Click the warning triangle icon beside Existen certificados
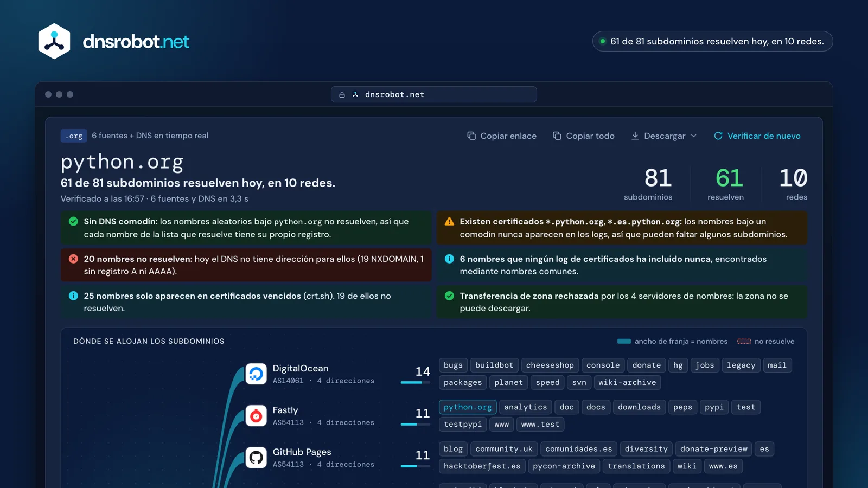This screenshot has height=488, width=868. [x=449, y=221]
